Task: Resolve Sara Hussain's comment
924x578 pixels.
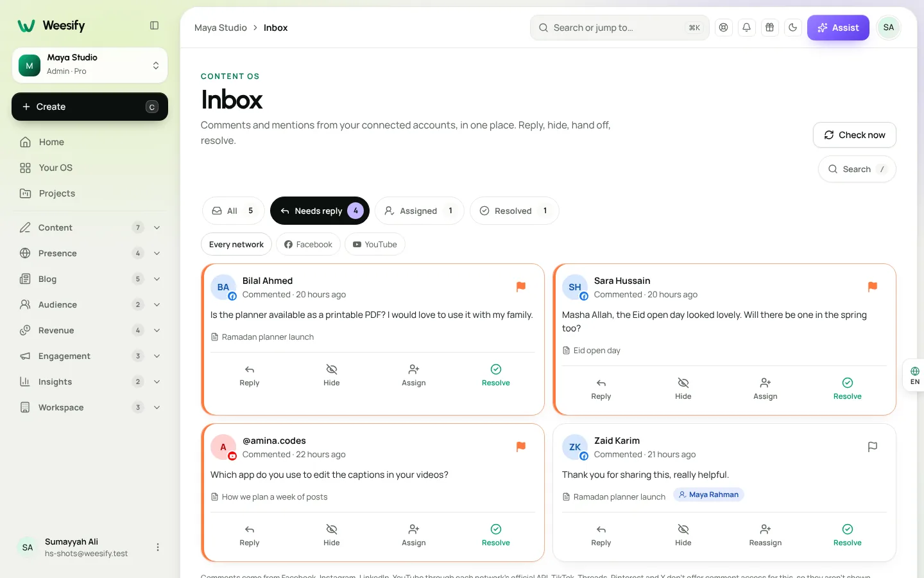Action: [848, 389]
